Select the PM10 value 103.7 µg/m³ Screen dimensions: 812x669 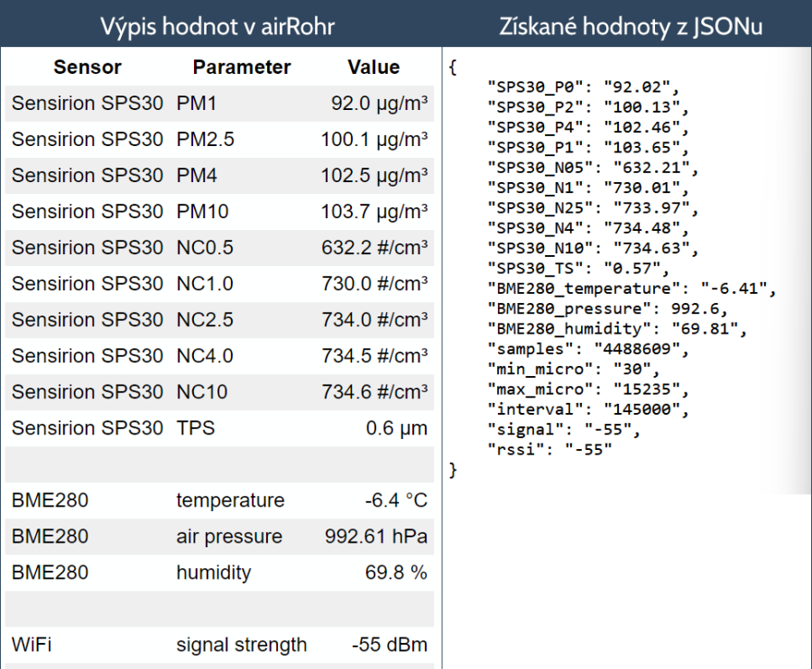pos(374,212)
